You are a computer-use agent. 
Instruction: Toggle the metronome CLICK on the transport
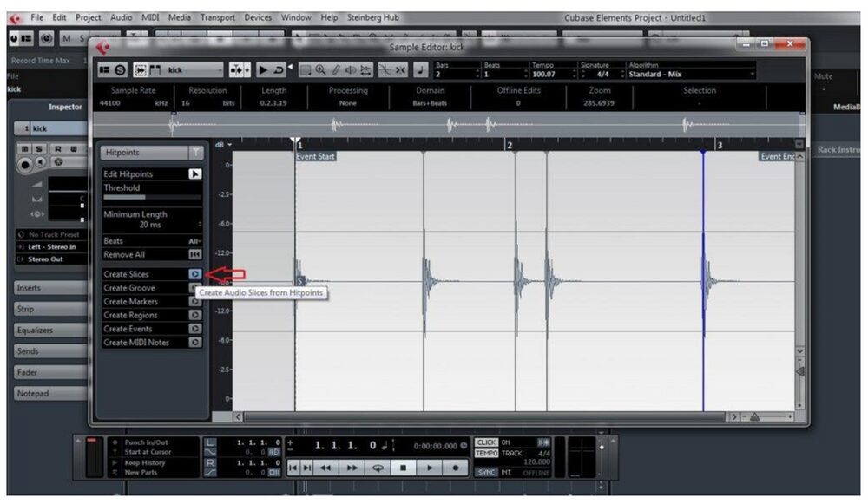(x=487, y=442)
